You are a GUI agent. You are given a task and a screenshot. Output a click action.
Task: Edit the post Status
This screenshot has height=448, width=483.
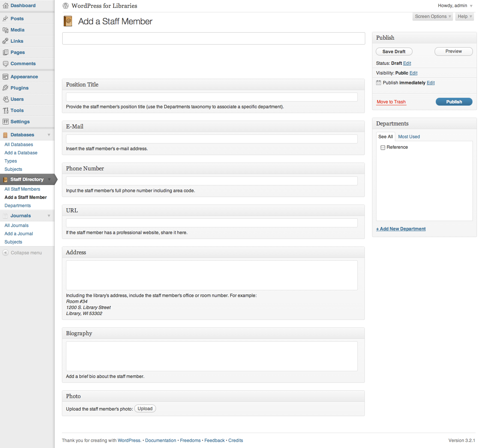(407, 63)
